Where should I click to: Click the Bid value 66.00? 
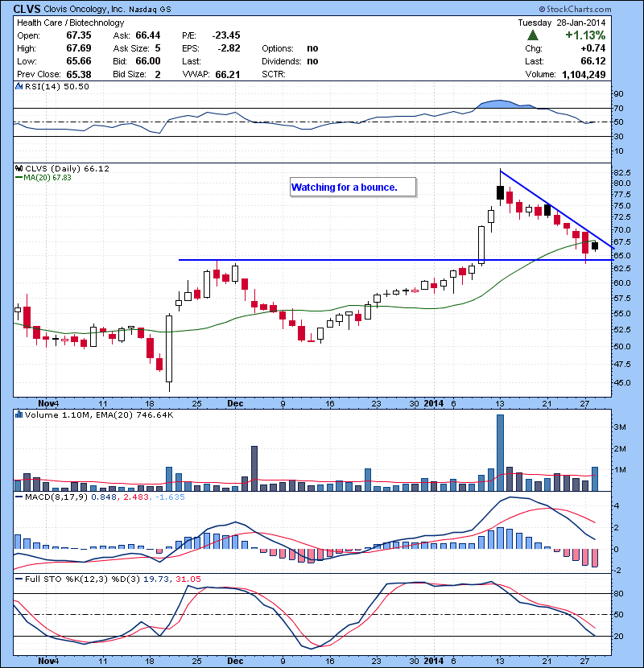pos(148,61)
